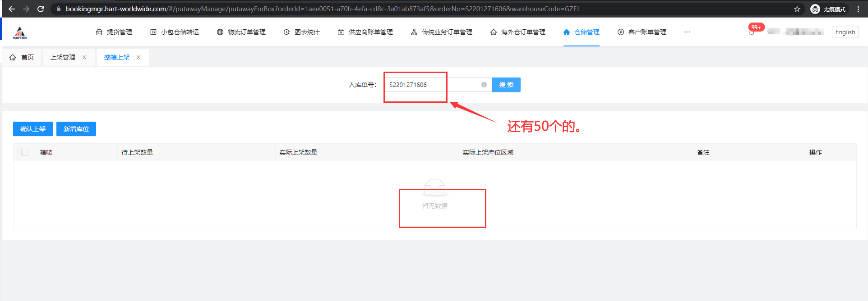Viewport: 868px width, 301px height.
Task: Click the 确认上架 button
Action: pos(33,129)
